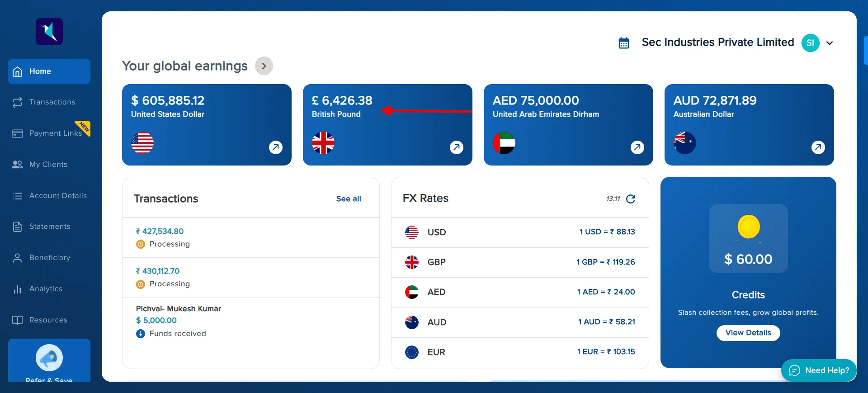Open My Clients in the sidebar

(x=48, y=165)
